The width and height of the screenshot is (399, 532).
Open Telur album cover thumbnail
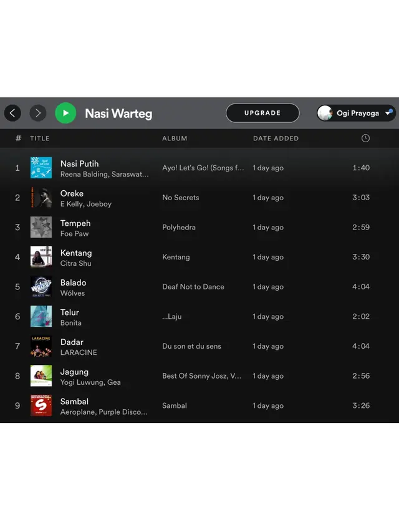tap(41, 316)
